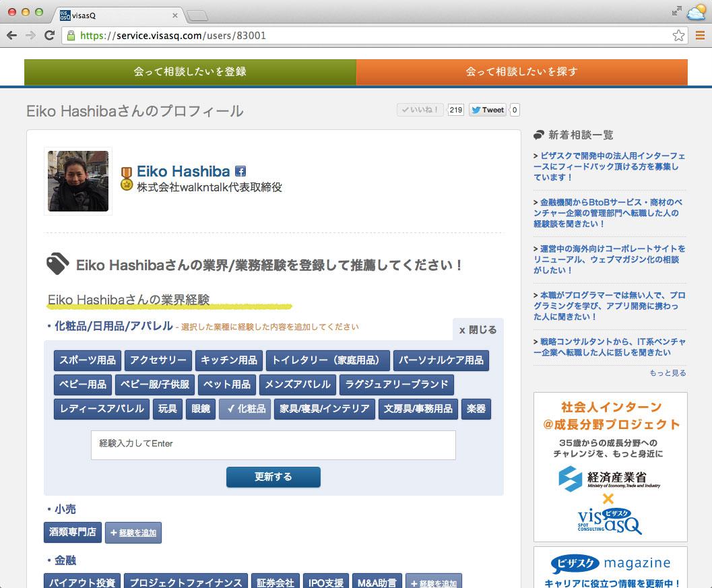
Task: Click the browser reload icon
Action: pos(49,36)
